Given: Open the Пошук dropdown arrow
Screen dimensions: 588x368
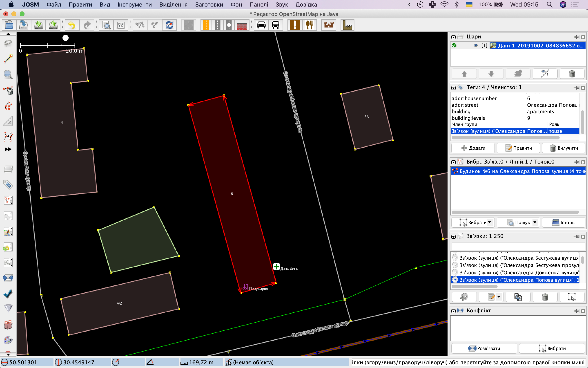Looking at the screenshot, I should point(535,222).
